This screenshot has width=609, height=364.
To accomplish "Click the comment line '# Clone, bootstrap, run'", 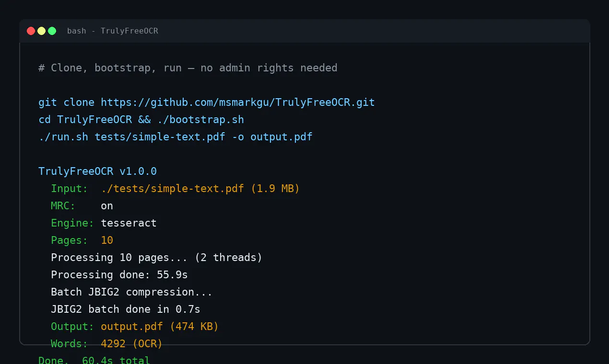I will pos(188,68).
